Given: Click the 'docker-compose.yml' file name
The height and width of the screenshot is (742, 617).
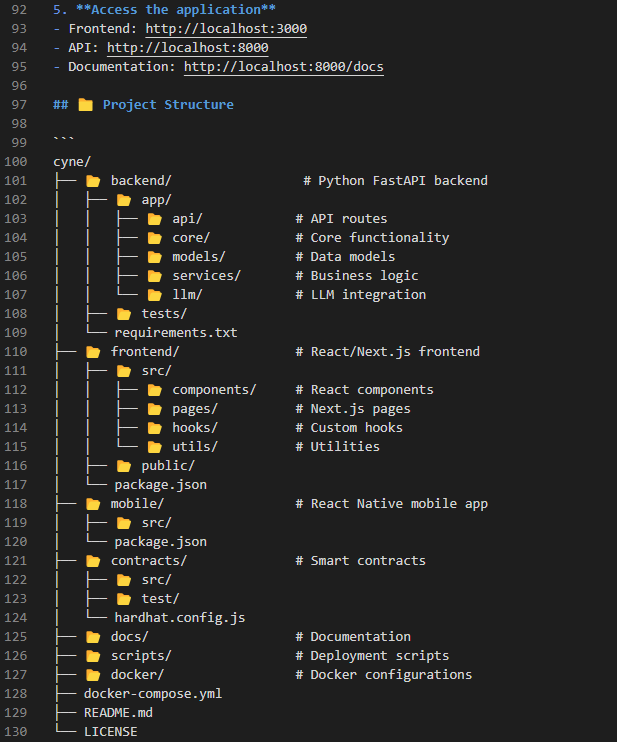Looking at the screenshot, I should (153, 694).
